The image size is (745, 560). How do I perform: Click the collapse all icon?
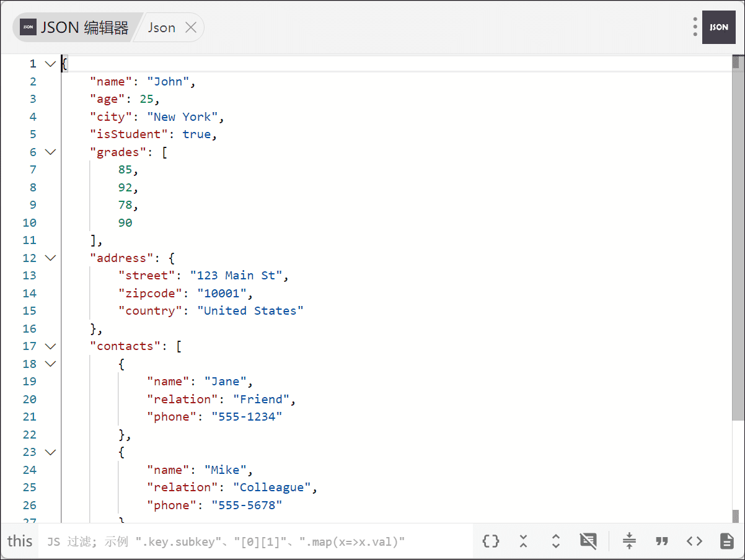[x=523, y=541]
